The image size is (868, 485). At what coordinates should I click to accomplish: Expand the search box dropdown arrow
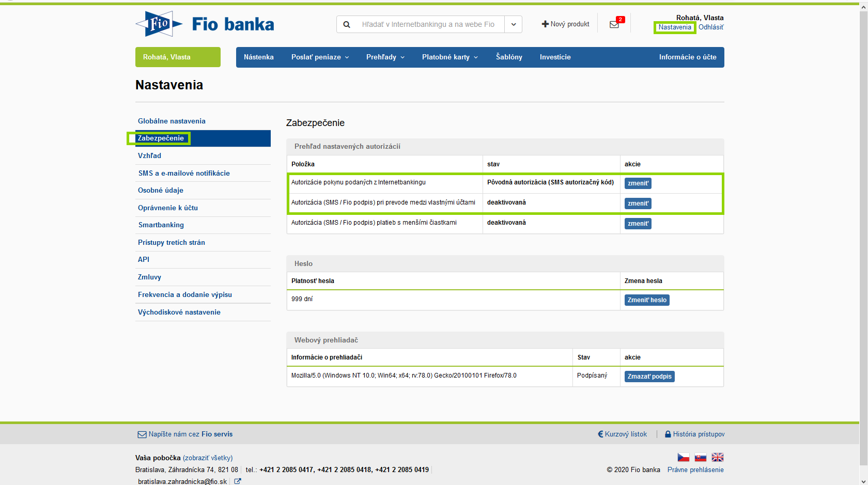point(514,24)
